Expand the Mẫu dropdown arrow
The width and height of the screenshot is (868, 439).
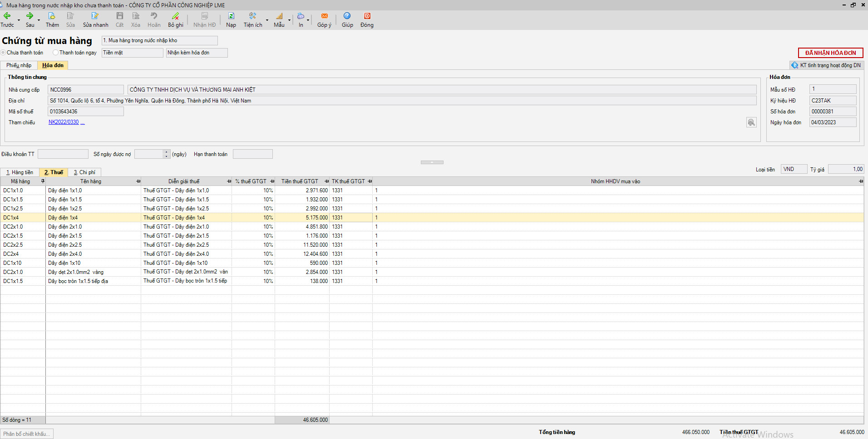(x=289, y=20)
